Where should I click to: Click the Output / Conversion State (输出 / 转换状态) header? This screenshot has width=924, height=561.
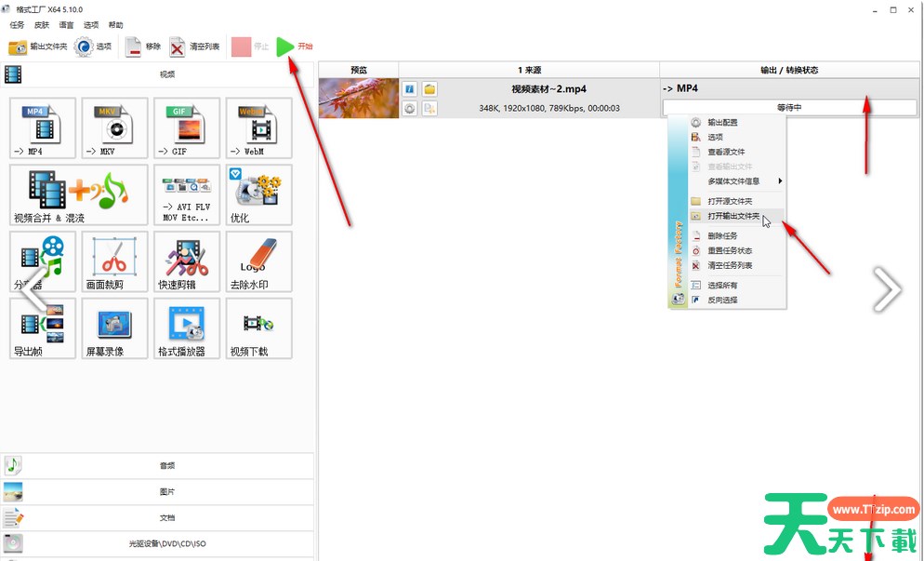[789, 70]
